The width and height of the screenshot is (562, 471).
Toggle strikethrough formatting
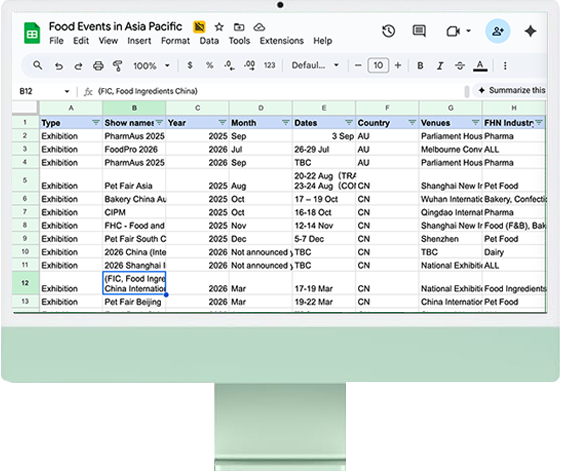point(460,66)
